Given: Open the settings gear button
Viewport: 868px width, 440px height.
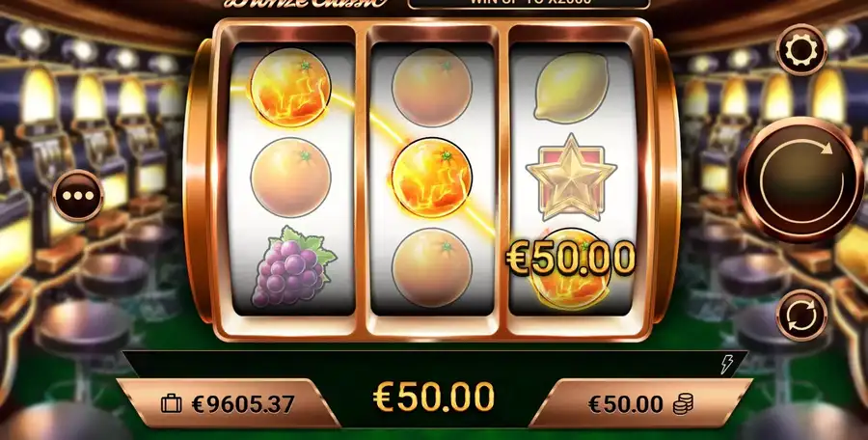Looking at the screenshot, I should pos(801,50).
